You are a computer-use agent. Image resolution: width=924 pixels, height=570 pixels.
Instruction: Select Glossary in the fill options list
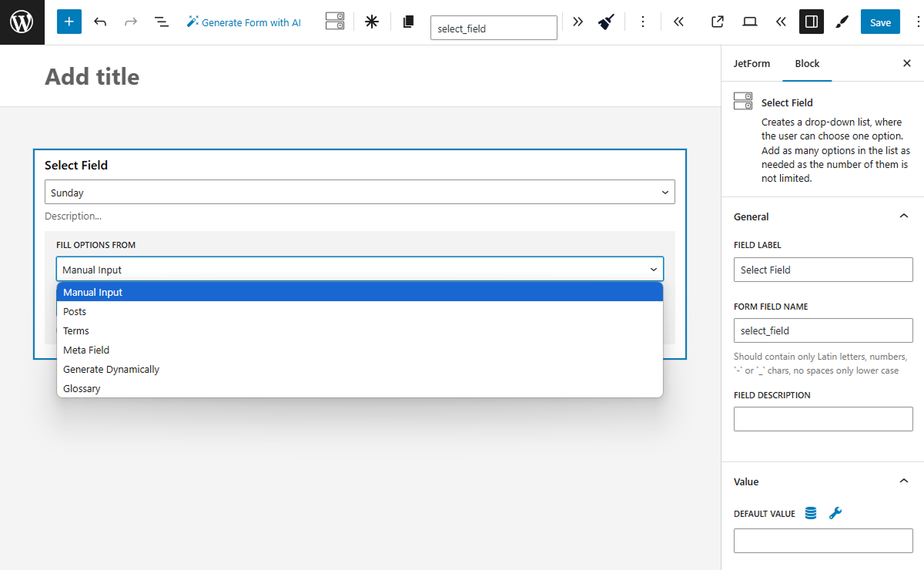click(x=82, y=388)
